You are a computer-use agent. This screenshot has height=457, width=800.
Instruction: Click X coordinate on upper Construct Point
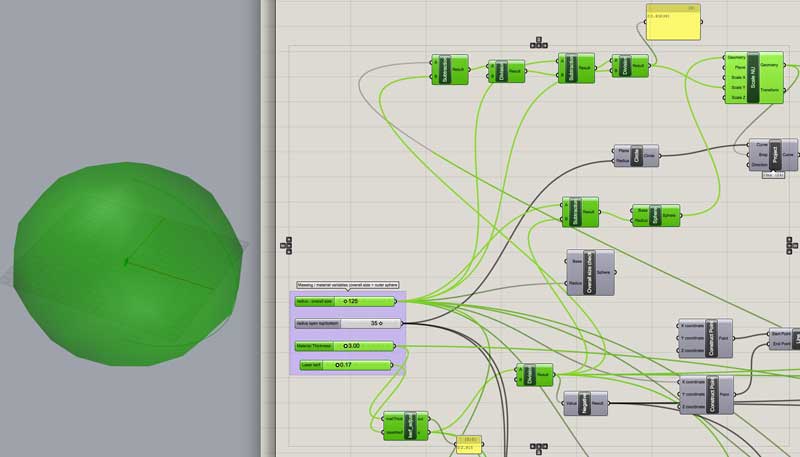coord(692,325)
